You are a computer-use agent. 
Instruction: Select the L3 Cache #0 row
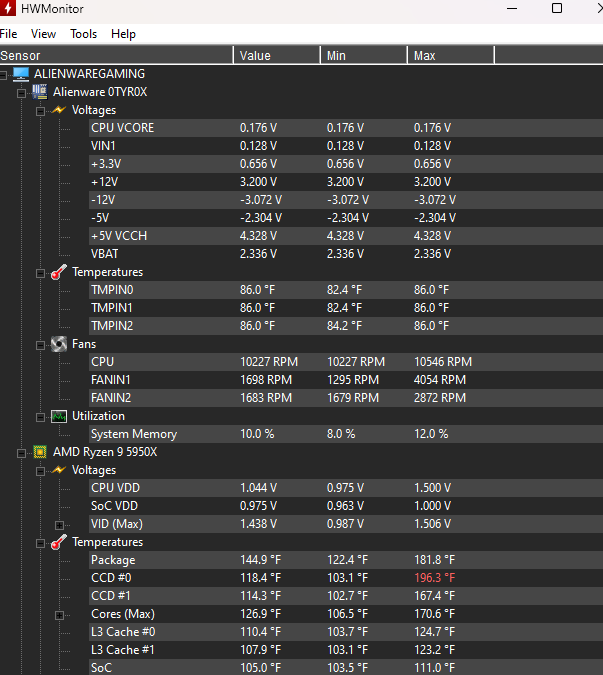[346, 632]
